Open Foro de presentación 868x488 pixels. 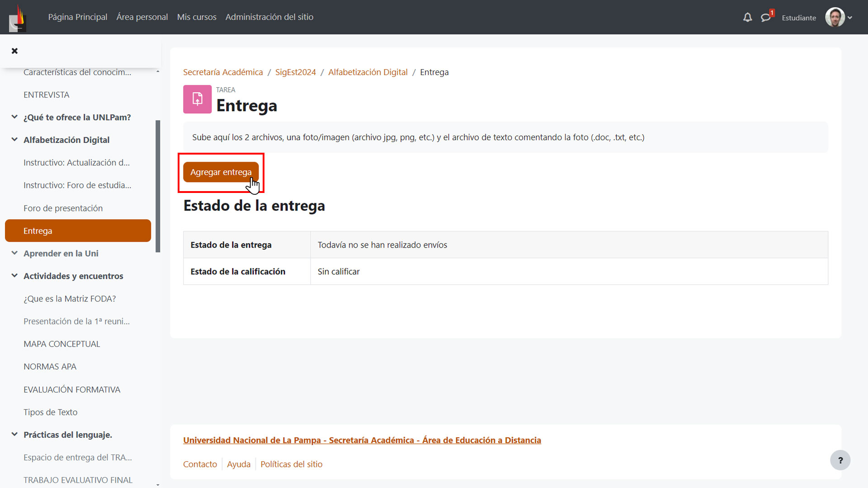point(63,208)
